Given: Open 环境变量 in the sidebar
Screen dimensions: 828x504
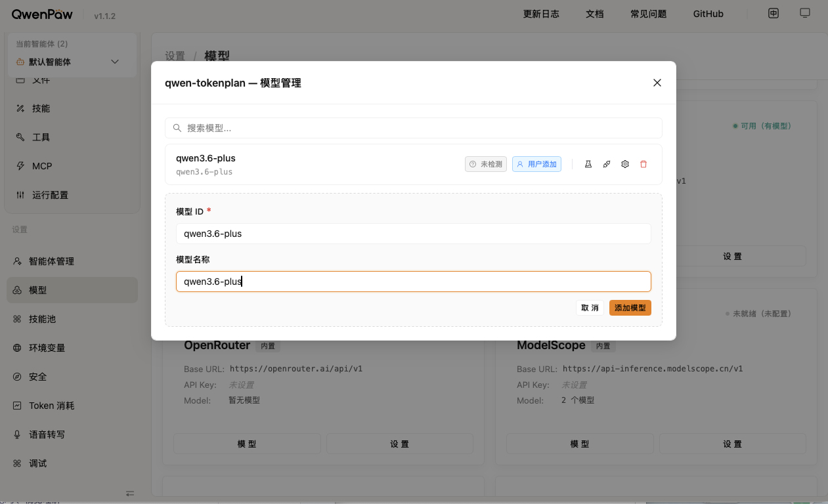Looking at the screenshot, I should tap(47, 348).
